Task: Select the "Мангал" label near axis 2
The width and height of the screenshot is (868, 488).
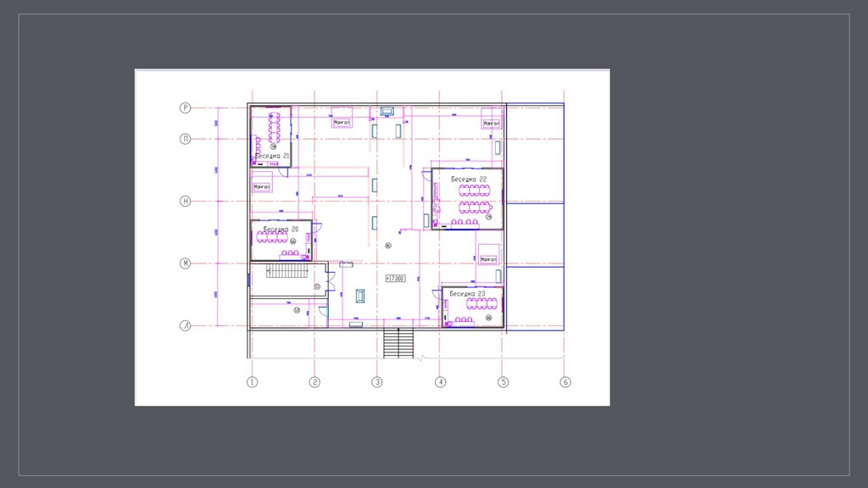Action: pos(342,122)
